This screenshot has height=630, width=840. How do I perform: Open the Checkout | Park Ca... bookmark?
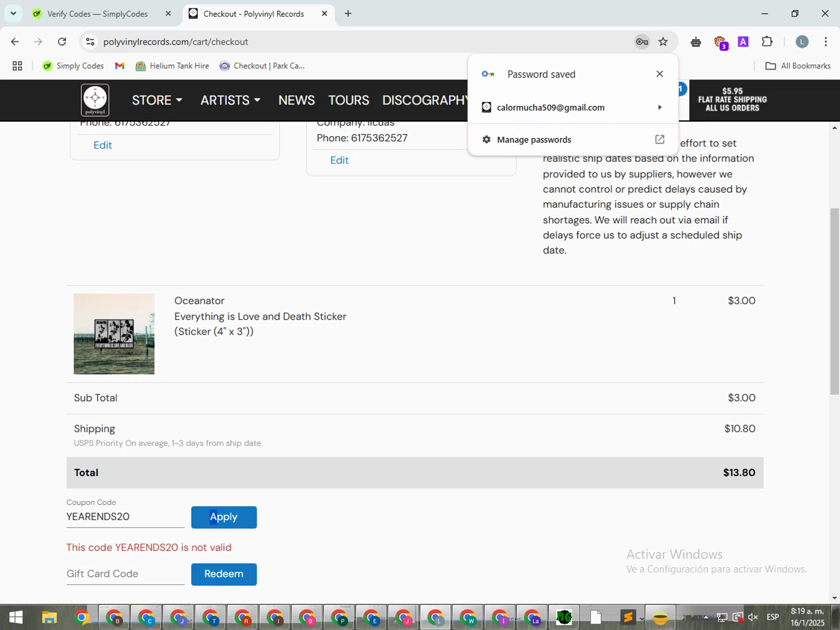pos(263,66)
